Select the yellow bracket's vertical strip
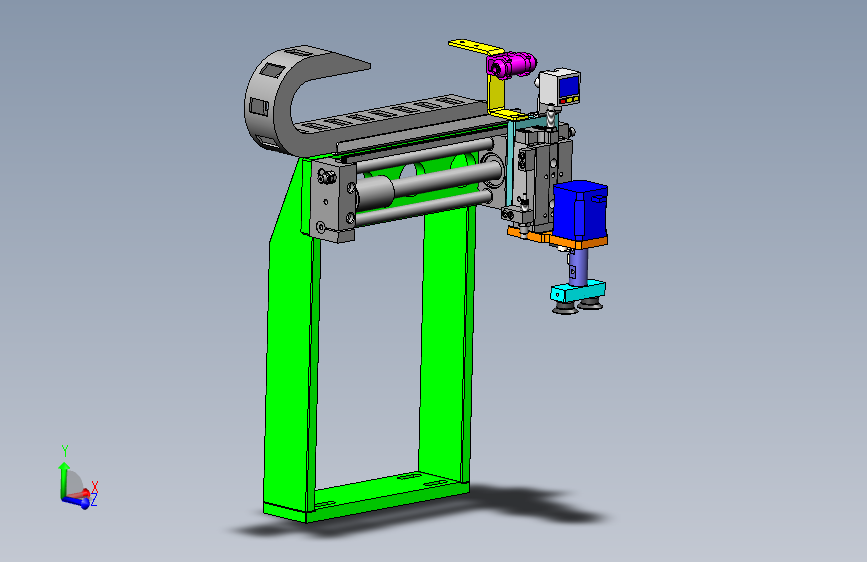867x562 pixels. pyautogui.click(x=495, y=93)
